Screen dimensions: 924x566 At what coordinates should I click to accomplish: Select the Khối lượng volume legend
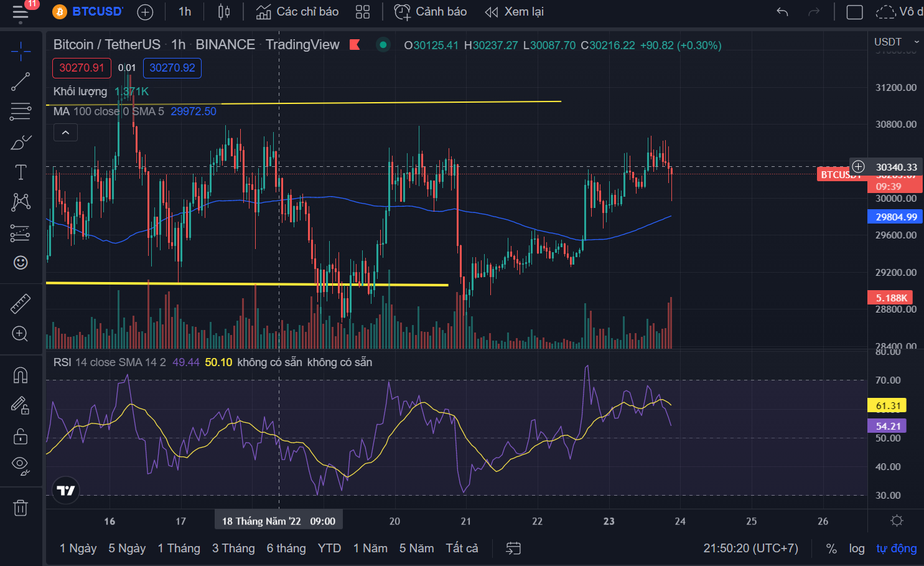pyautogui.click(x=80, y=92)
